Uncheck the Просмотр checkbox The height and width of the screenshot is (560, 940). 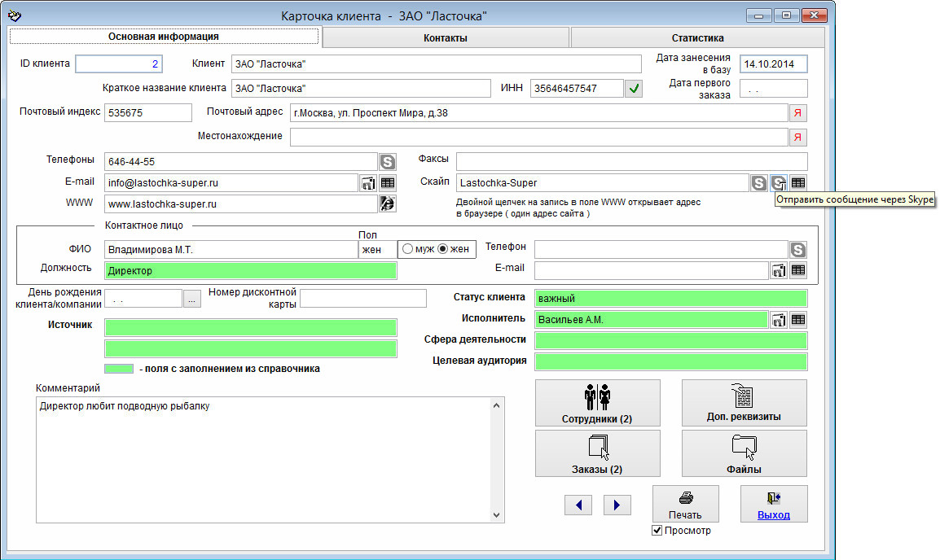click(x=657, y=531)
